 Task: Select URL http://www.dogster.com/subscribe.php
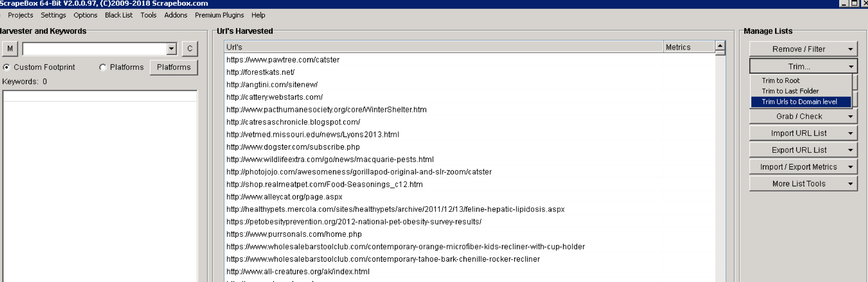(293, 147)
